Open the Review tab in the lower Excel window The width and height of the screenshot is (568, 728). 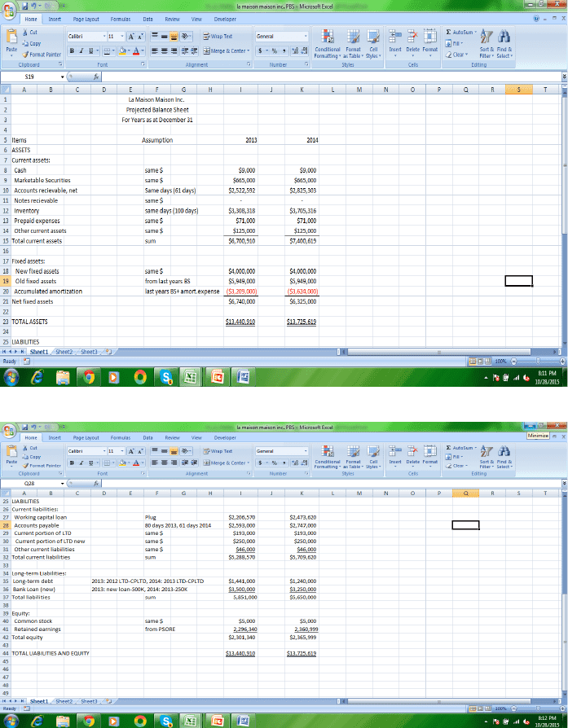172,437
